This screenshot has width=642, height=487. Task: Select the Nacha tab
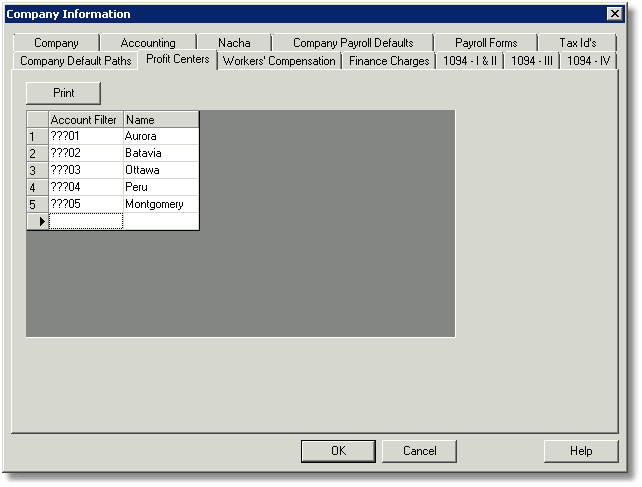[x=234, y=43]
